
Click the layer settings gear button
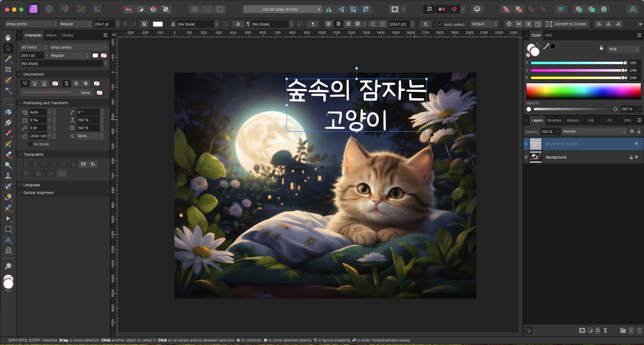tap(632, 131)
